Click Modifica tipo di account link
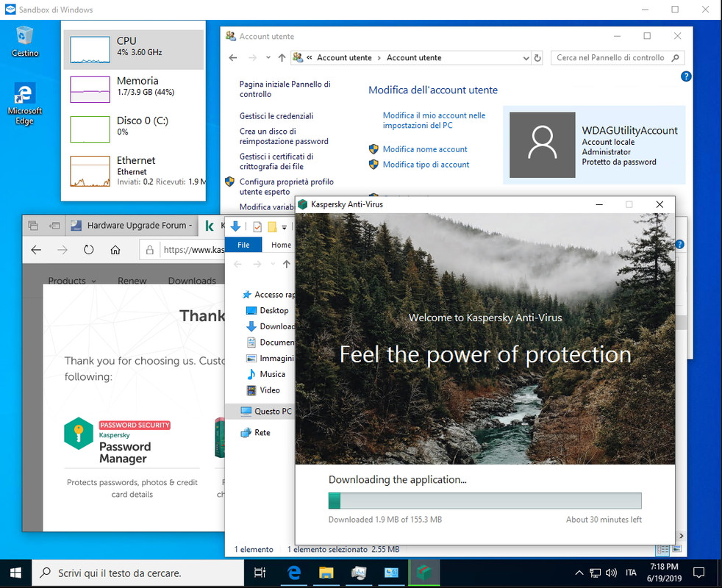 [426, 165]
